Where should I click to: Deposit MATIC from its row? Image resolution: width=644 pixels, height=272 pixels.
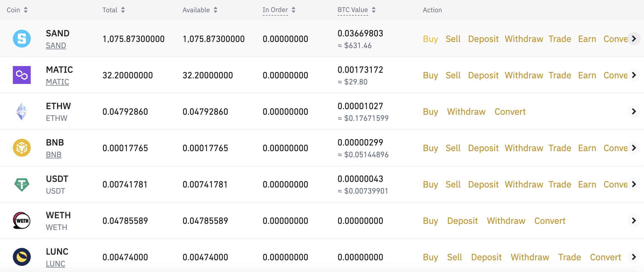tap(483, 75)
